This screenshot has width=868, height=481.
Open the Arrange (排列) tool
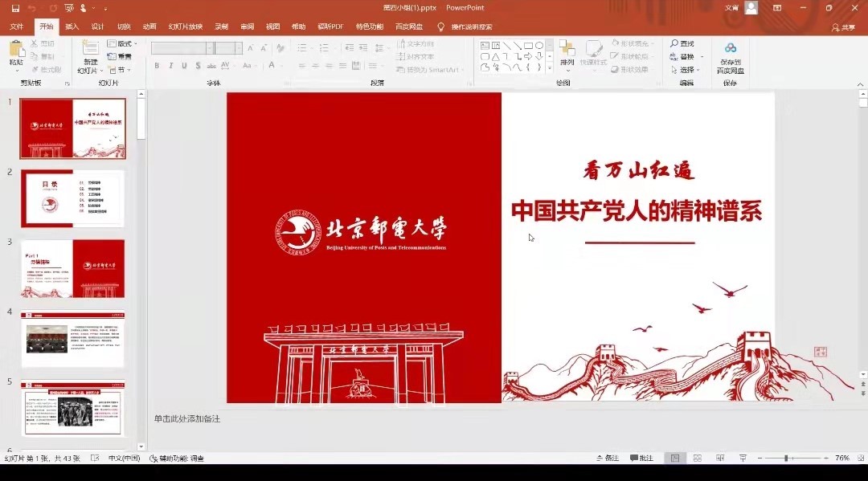pyautogui.click(x=567, y=55)
